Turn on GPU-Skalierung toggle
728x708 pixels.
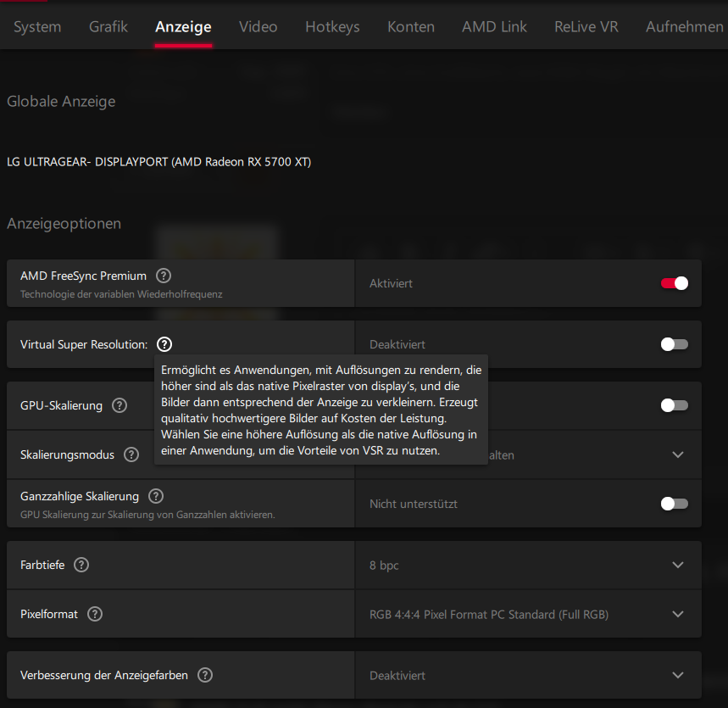675,405
